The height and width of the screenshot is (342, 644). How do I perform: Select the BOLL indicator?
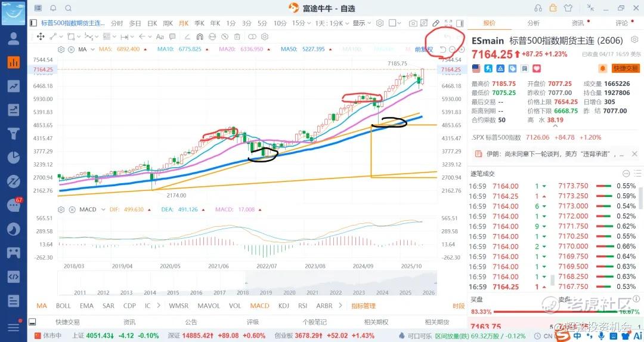pyautogui.click(x=63, y=306)
